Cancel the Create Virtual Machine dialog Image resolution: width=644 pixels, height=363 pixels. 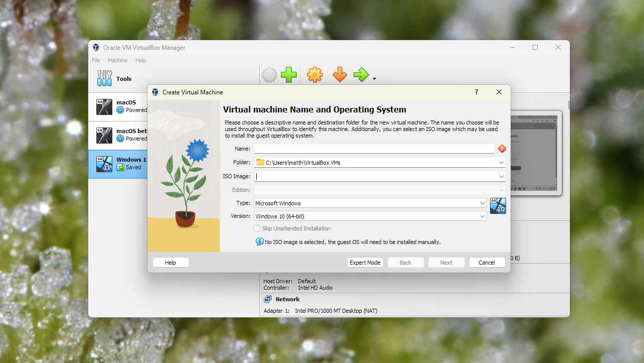(x=487, y=263)
